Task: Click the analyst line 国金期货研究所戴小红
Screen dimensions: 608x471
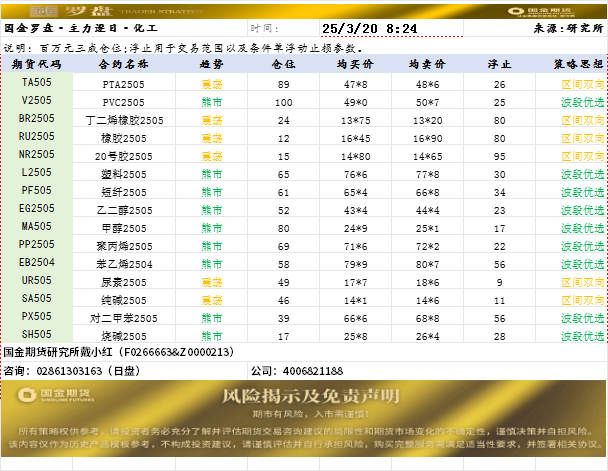Action: pyautogui.click(x=119, y=352)
